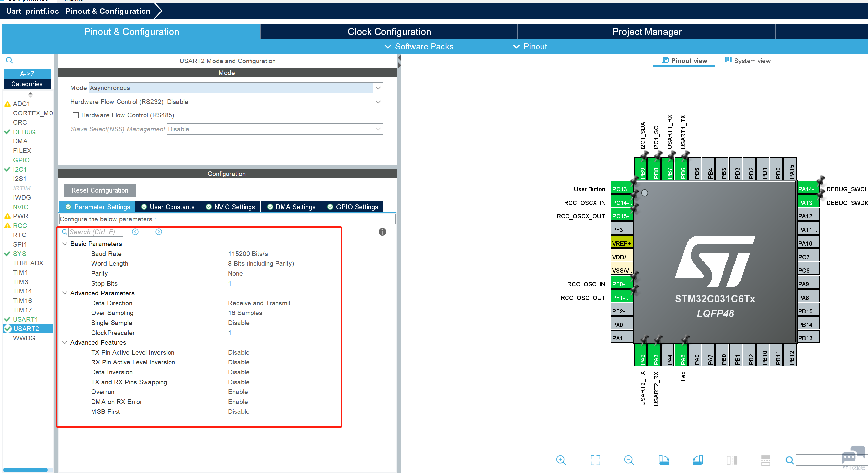
Task: Open the Project Manager tab
Action: (646, 32)
